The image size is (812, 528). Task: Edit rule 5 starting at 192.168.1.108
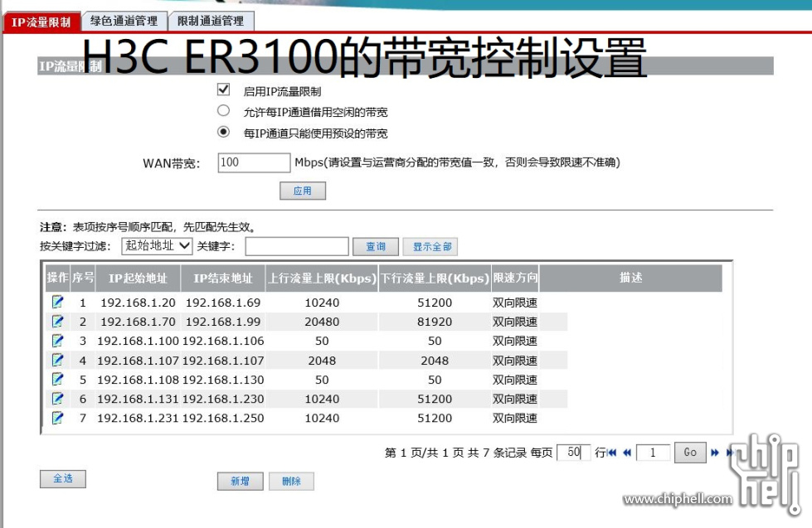tap(57, 380)
